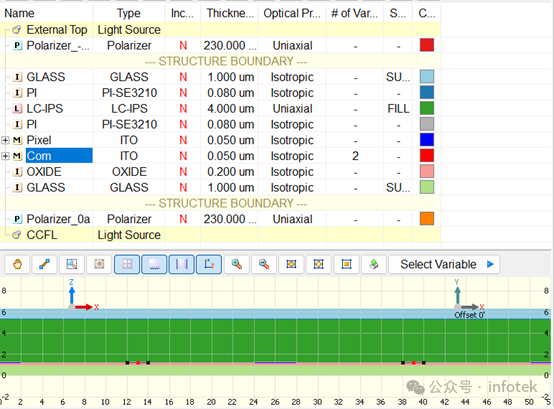Click the zoom out magnifier

[x=264, y=264]
